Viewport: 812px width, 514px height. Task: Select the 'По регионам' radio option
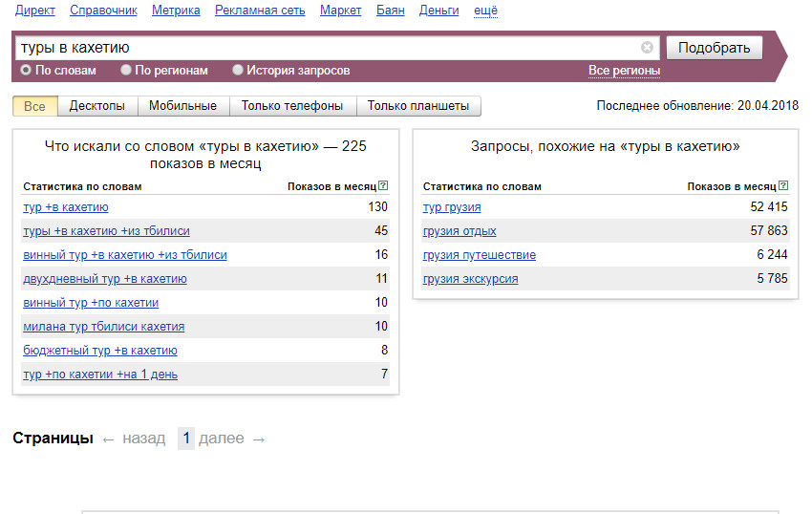click(x=125, y=70)
